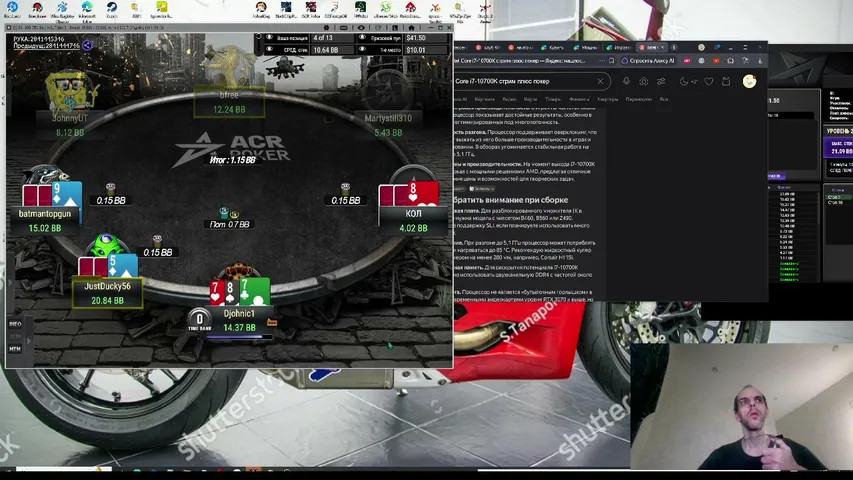Click the rectangular table-layout icon in poker title bar

(343, 27)
